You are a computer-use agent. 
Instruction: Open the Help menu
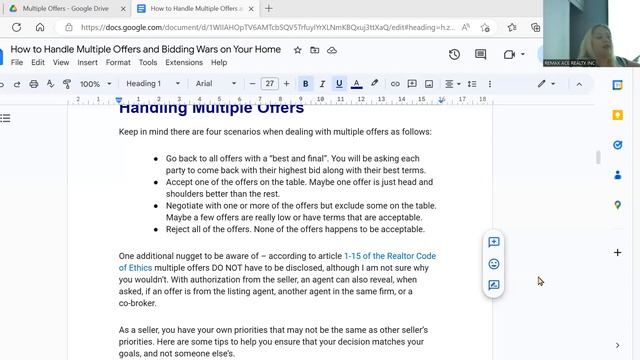click(x=219, y=62)
